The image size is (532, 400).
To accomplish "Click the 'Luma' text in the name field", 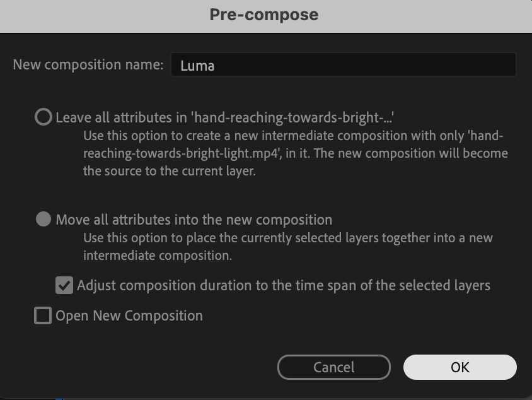I will 197,66.
